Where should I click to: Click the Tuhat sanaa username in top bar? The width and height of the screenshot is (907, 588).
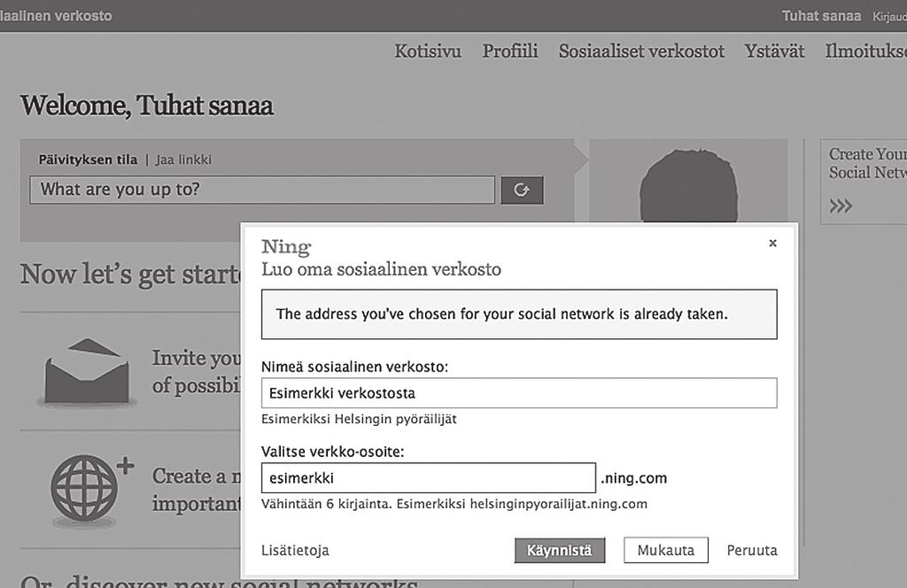coord(821,16)
